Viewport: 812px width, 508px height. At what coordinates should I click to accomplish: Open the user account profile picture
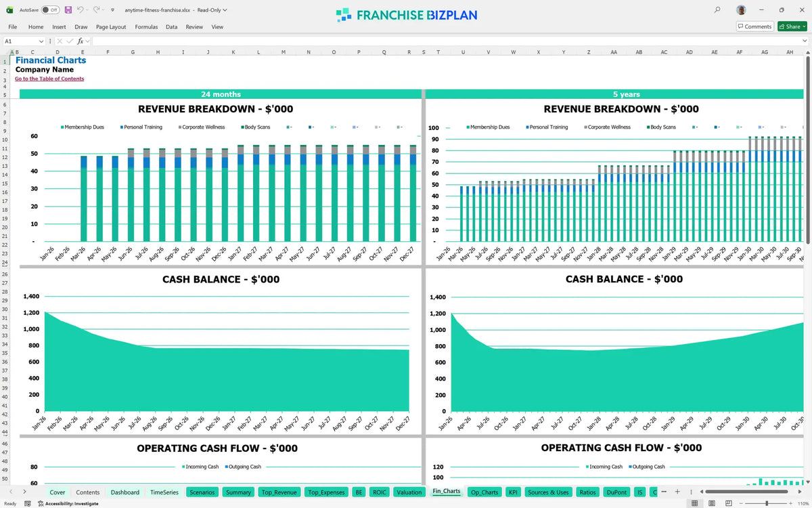(x=742, y=10)
